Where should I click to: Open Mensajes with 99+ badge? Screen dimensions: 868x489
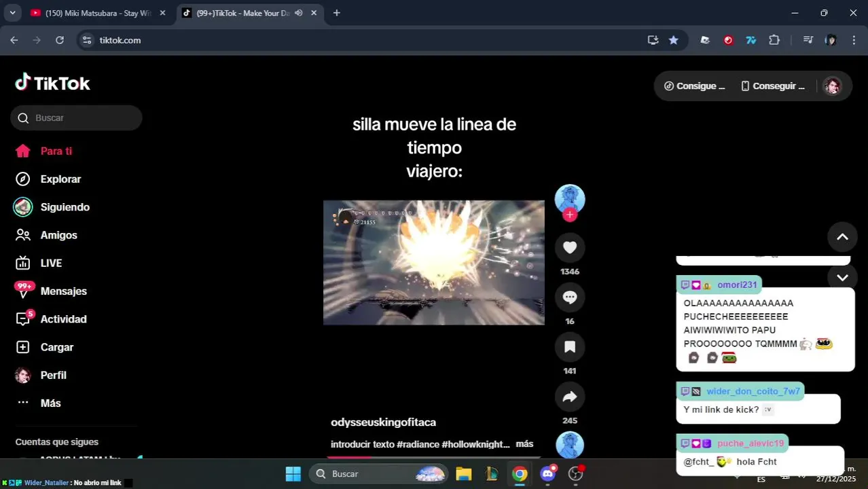pos(51,291)
